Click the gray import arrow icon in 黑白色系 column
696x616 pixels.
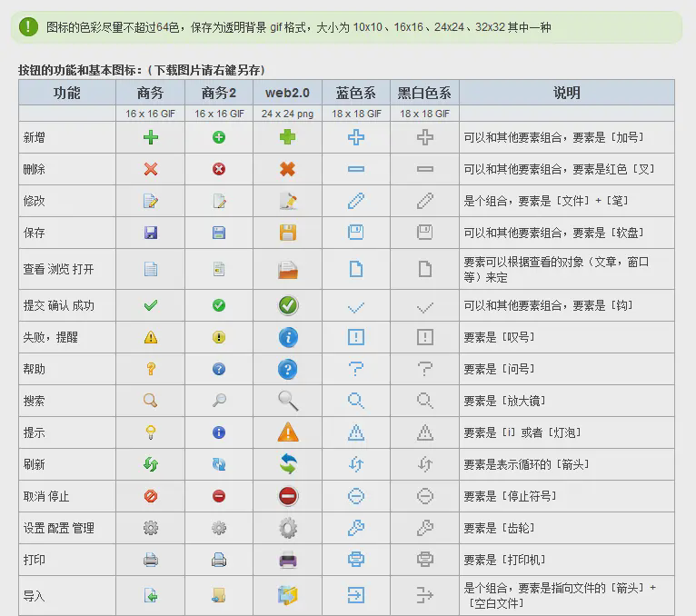(424, 595)
